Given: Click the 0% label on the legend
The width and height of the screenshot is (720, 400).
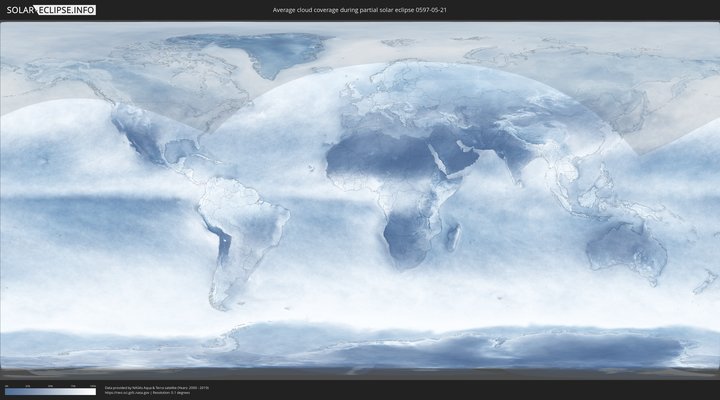Looking at the screenshot, I should pos(6,386).
